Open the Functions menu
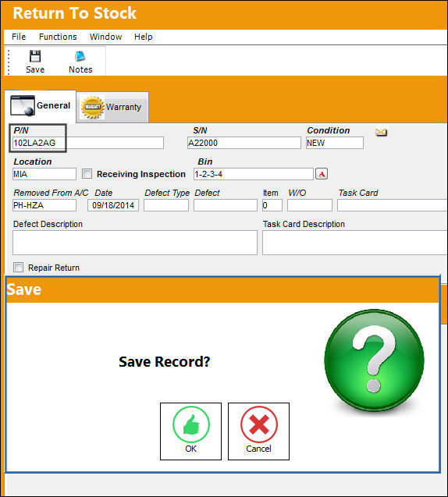 [58, 37]
